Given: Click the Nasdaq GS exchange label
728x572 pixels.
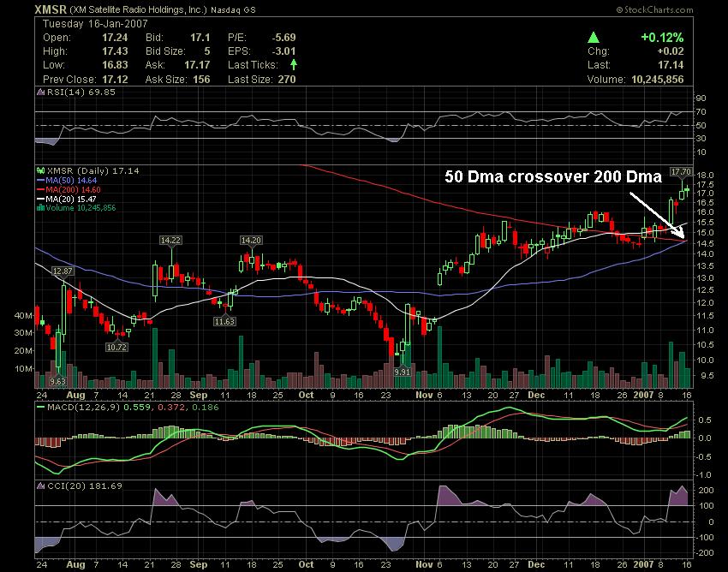Looking at the screenshot, I should (233, 9).
